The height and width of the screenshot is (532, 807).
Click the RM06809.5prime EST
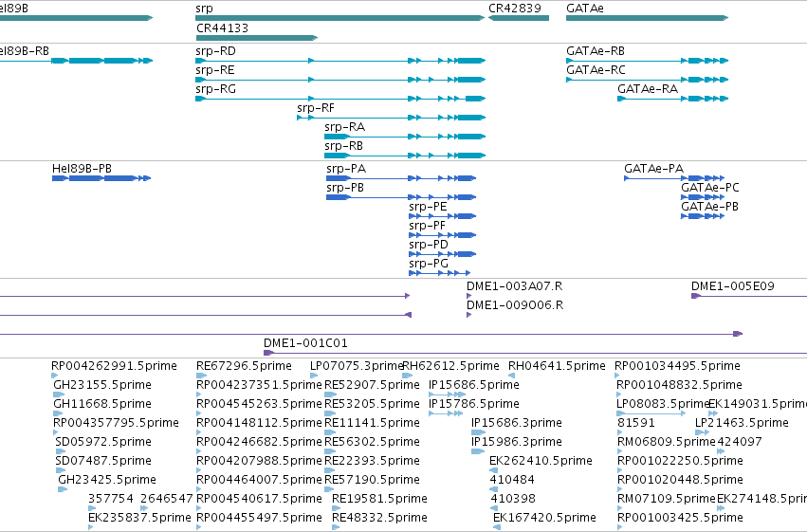(x=619, y=451)
